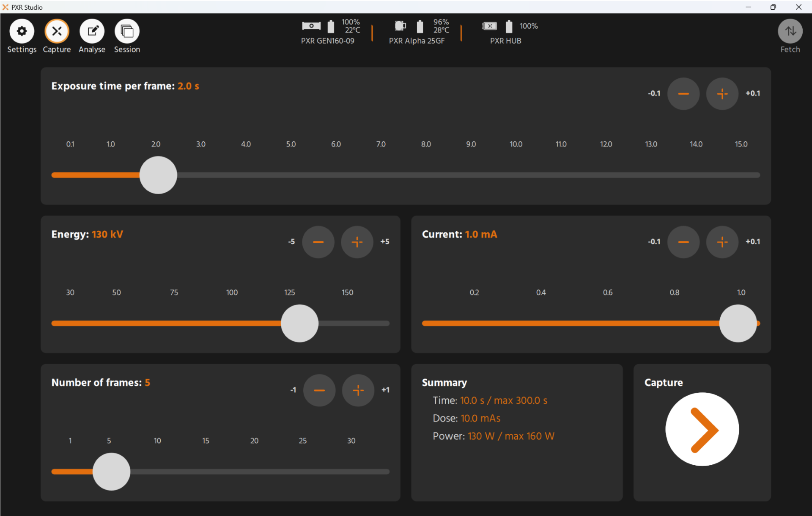Raise current by 0.1 mA
This screenshot has height=516, width=812.
tap(722, 242)
